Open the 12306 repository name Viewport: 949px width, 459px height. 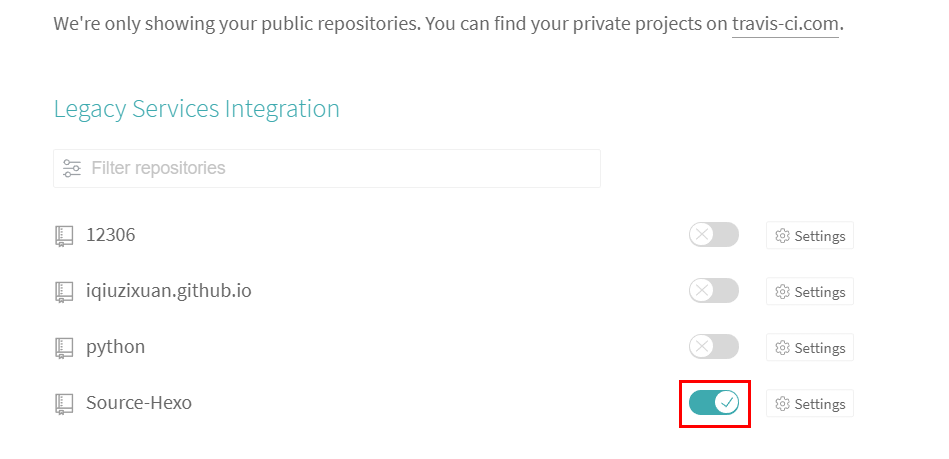(111, 235)
